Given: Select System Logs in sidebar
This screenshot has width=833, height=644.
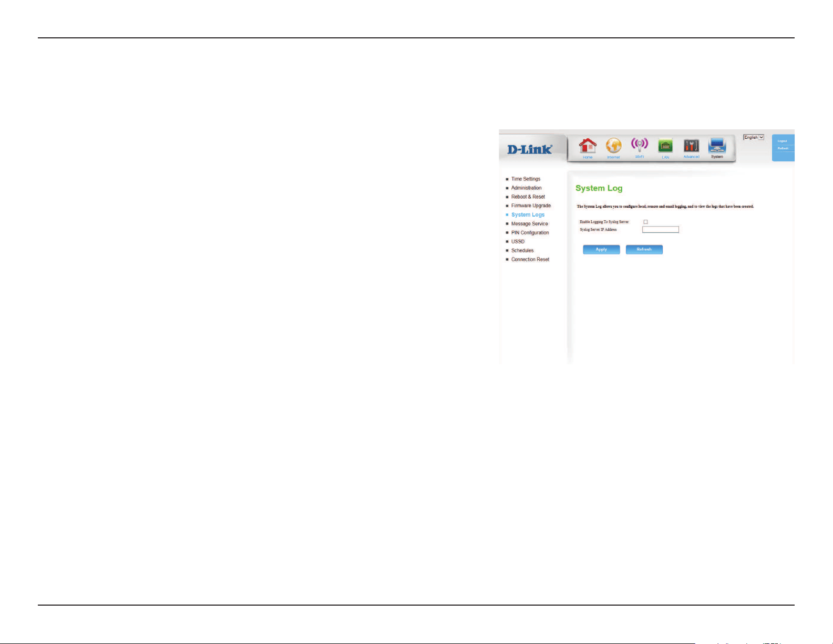Looking at the screenshot, I should 528,214.
